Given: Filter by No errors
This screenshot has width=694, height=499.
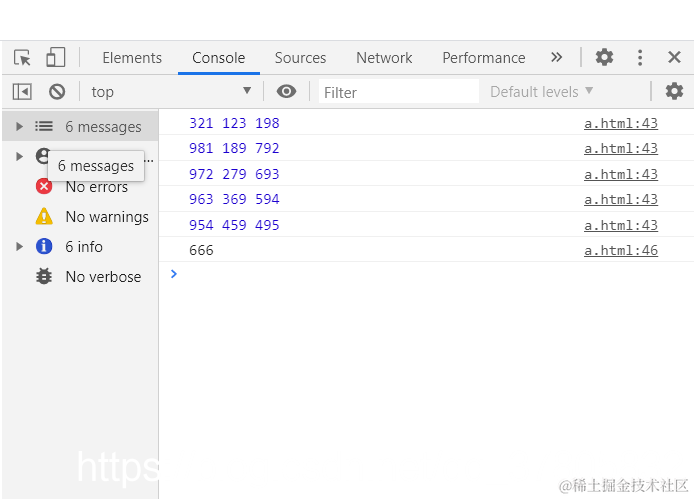Looking at the screenshot, I should [x=96, y=187].
